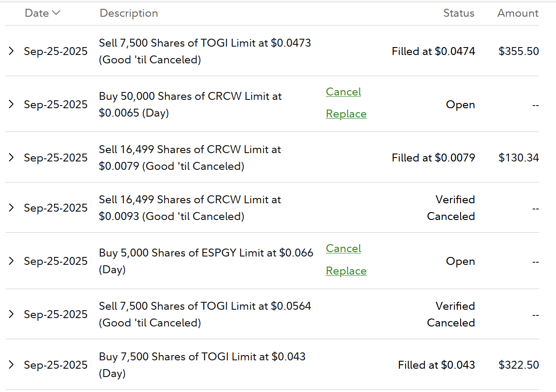Click the Amount column header
This screenshot has width=556, height=392.
[x=518, y=13]
